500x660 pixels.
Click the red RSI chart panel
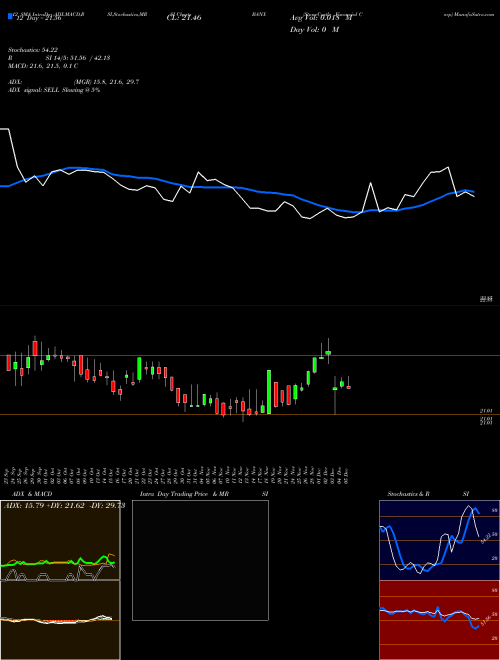439,620
